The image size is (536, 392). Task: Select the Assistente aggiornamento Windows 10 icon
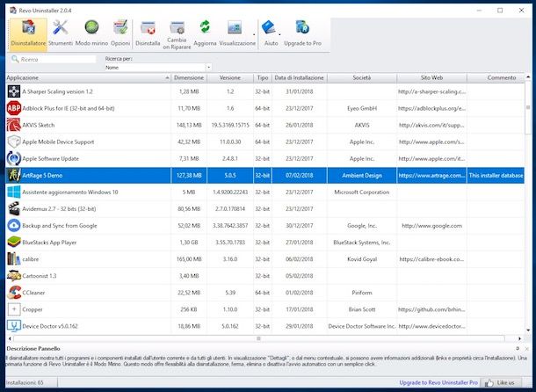(14, 192)
